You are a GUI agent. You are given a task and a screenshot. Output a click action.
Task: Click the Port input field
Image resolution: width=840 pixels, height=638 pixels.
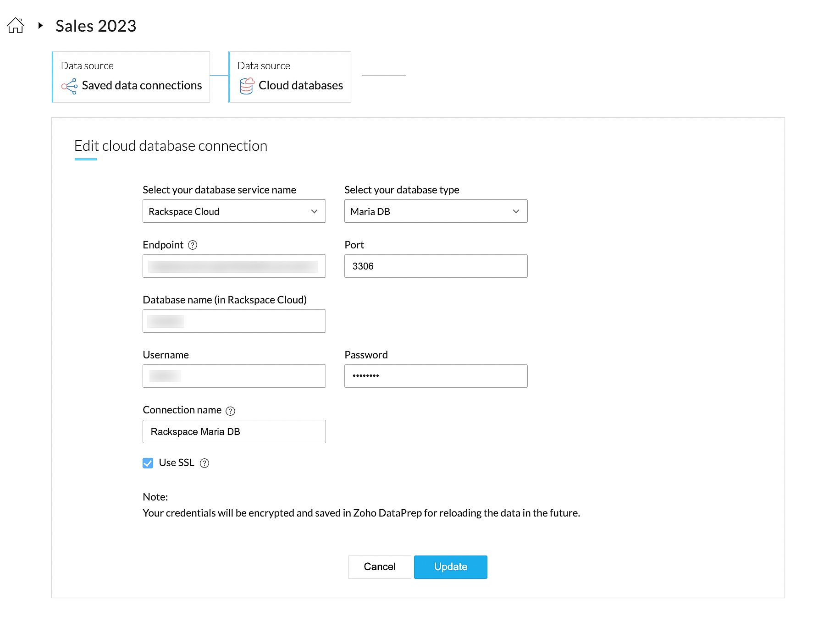point(436,266)
